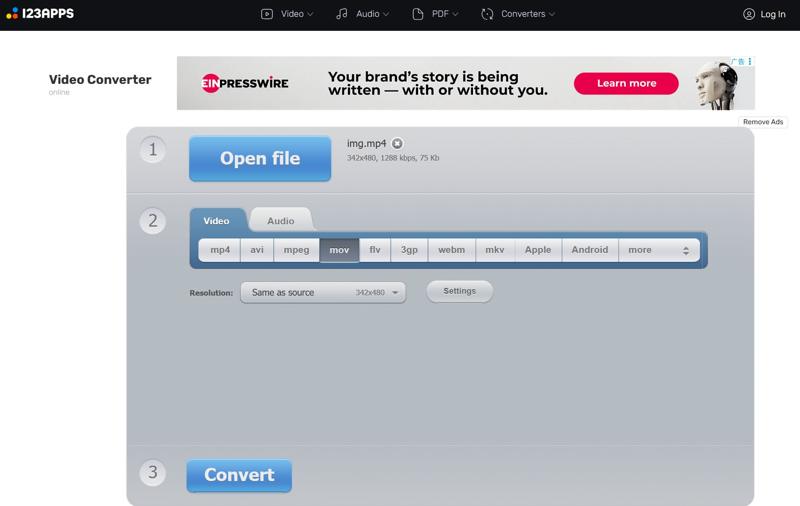Open the more formats dropdown

659,250
